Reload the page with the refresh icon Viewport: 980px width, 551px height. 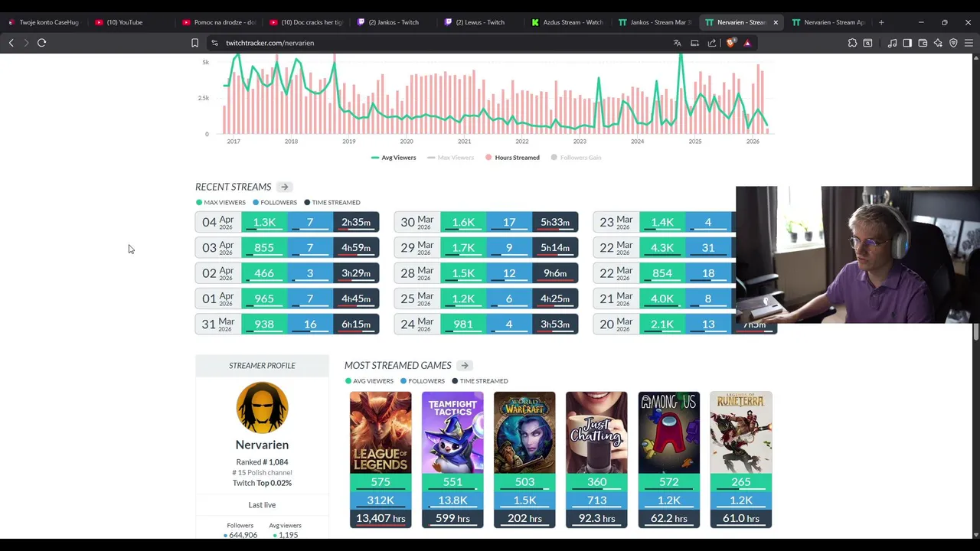(42, 43)
